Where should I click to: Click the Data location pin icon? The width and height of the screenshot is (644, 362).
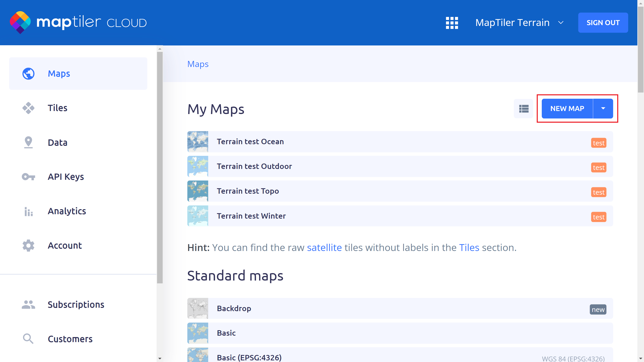[28, 142]
